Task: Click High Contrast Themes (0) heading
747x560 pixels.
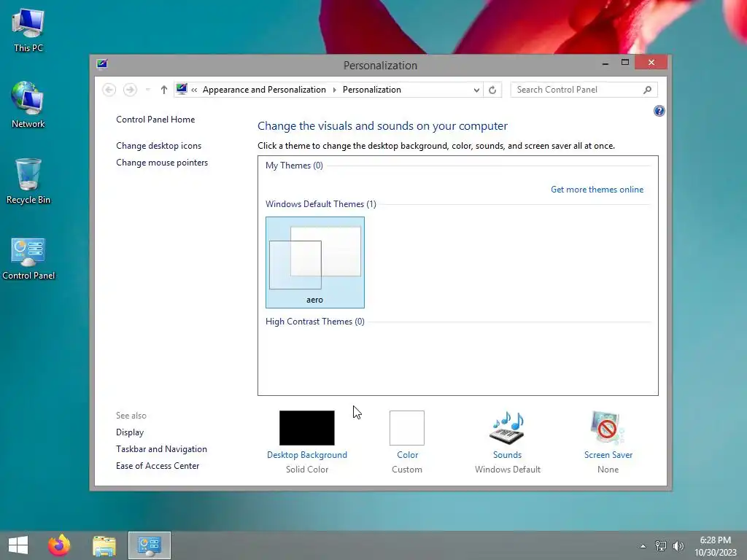Action: click(315, 322)
